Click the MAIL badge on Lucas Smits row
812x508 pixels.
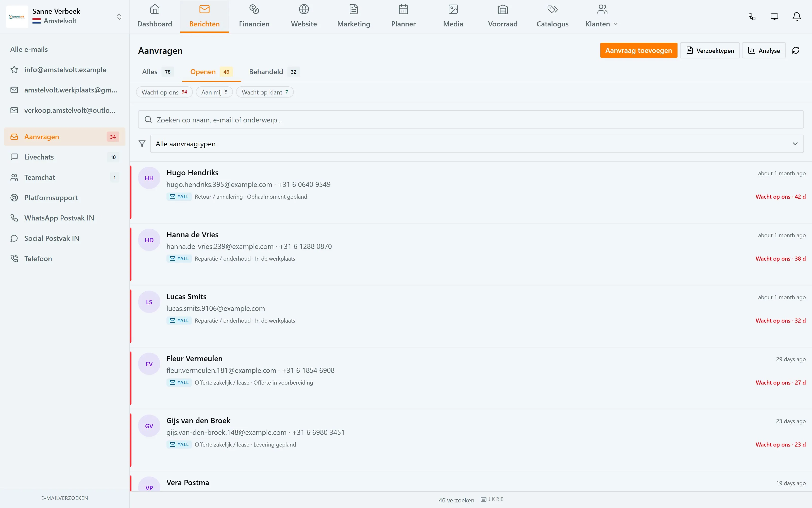tap(179, 321)
